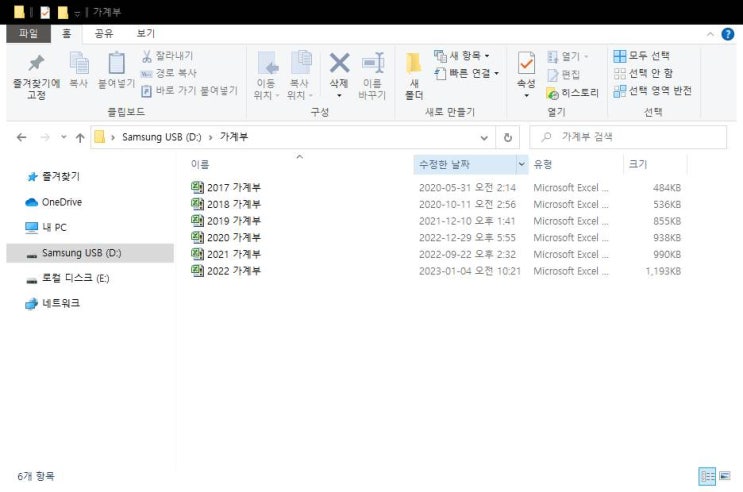Image resolution: width=743 pixels, height=492 pixels.
Task: Open the 빠른 연결 dropdown
Action: 467,73
